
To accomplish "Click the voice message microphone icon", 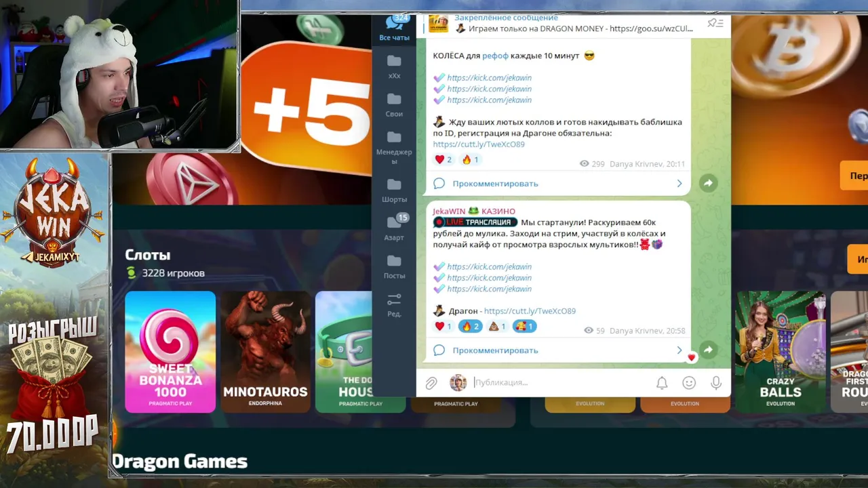I will tap(716, 383).
